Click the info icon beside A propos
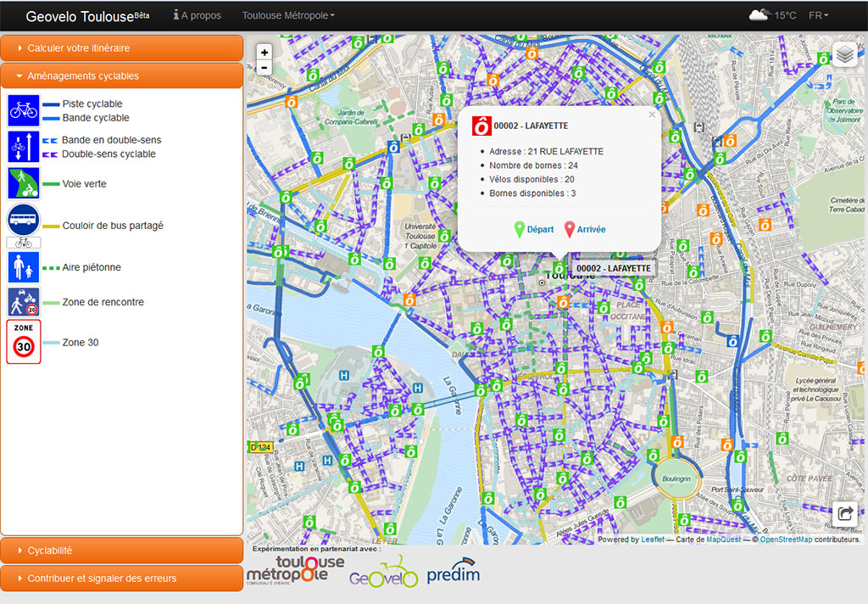 [x=176, y=15]
